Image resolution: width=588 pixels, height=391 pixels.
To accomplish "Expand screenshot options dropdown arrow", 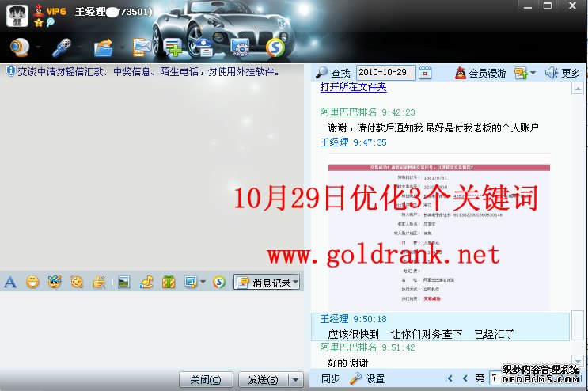I will coord(203,282).
